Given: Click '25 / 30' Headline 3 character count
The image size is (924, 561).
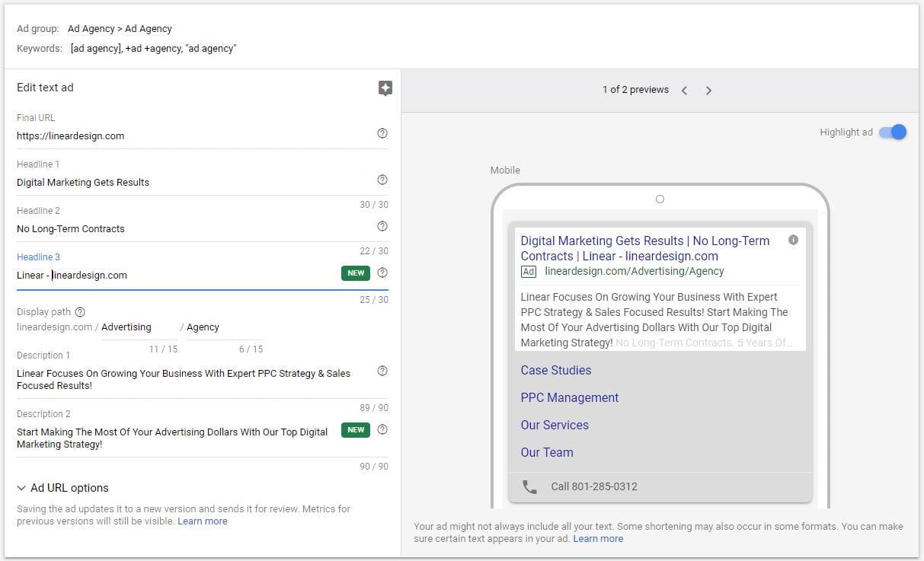Looking at the screenshot, I should click(374, 300).
